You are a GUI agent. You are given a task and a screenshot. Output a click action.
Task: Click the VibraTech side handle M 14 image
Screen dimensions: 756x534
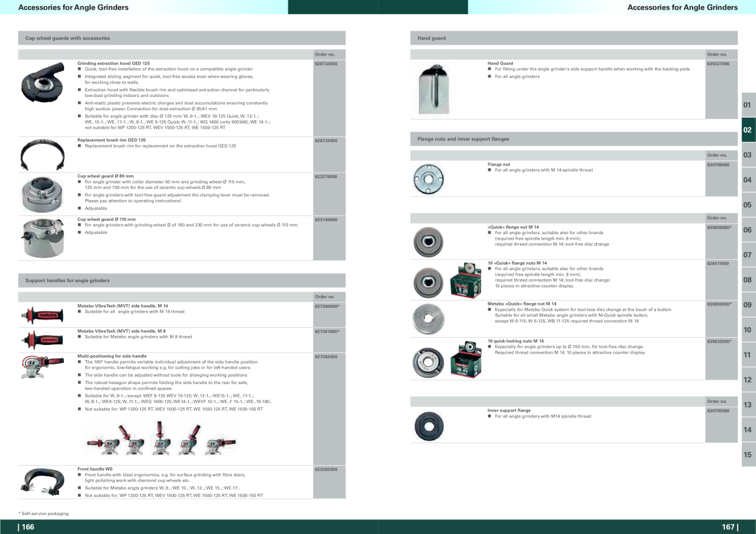tap(42, 315)
